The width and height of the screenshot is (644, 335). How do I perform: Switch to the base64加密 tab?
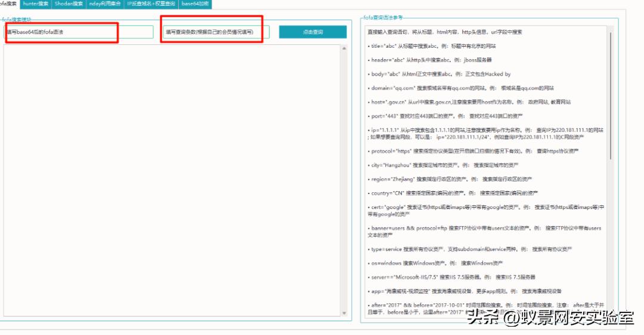(x=195, y=4)
